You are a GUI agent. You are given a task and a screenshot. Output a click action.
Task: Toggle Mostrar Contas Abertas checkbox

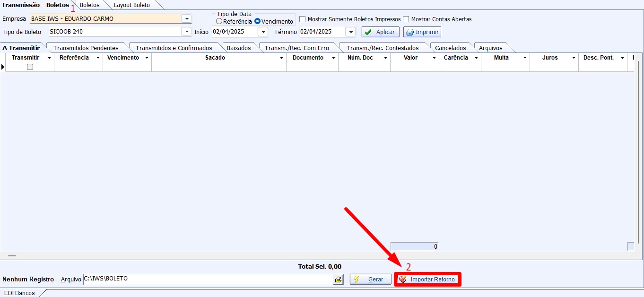pyautogui.click(x=406, y=19)
